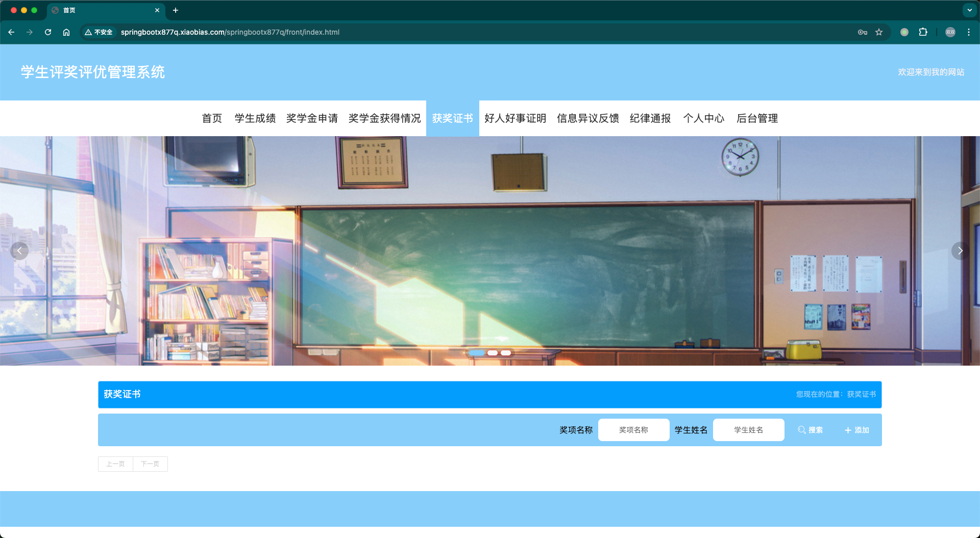Close the 首页 browser tab
Screen dimensions: 980x538
157,10
